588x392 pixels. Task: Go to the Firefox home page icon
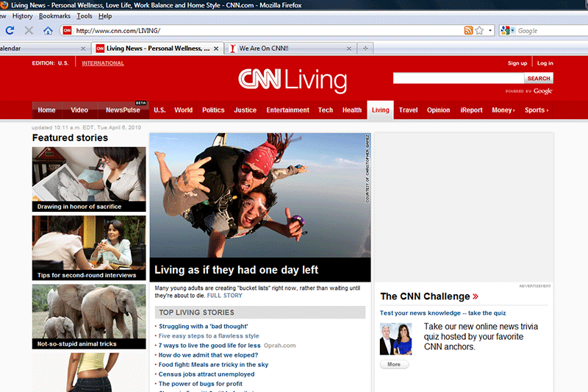click(48, 30)
